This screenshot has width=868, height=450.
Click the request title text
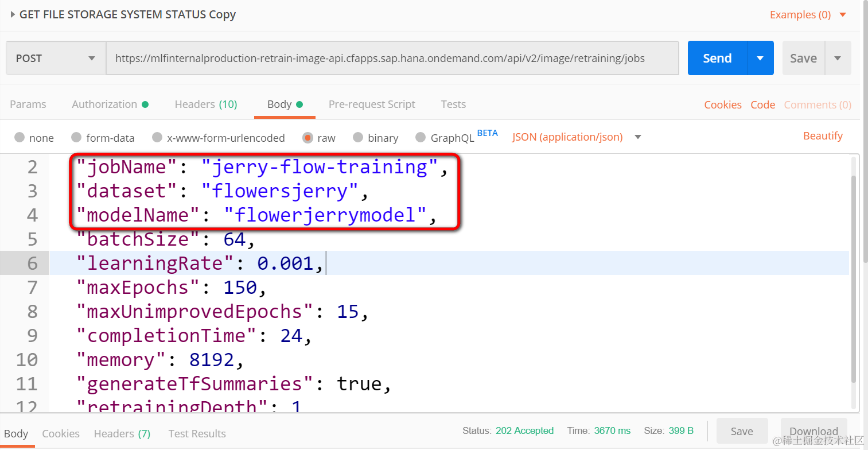tap(127, 14)
